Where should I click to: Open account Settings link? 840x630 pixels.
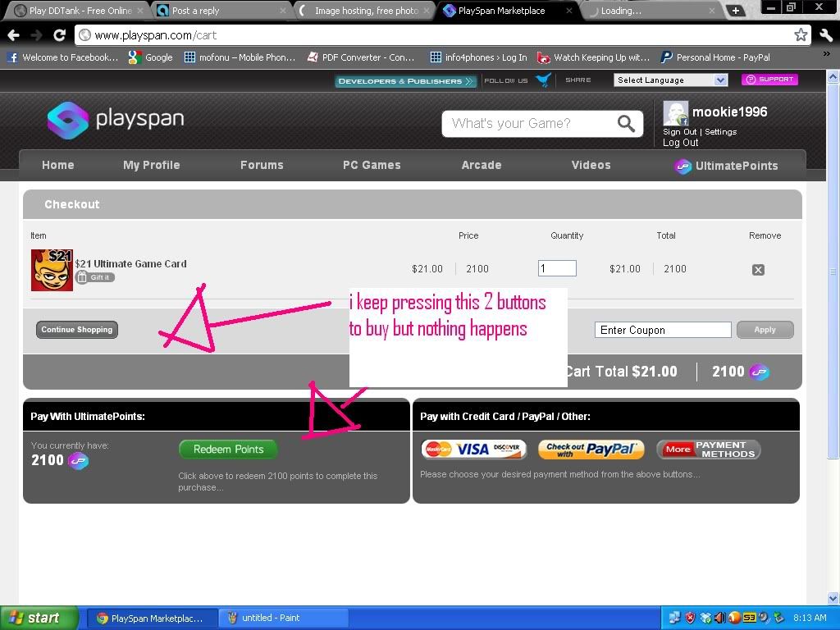(x=720, y=132)
